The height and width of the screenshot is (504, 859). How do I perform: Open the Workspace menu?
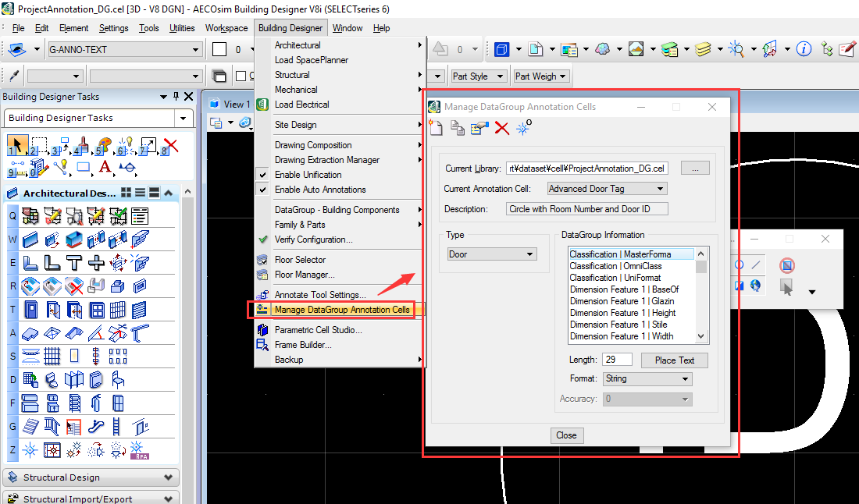(x=226, y=28)
